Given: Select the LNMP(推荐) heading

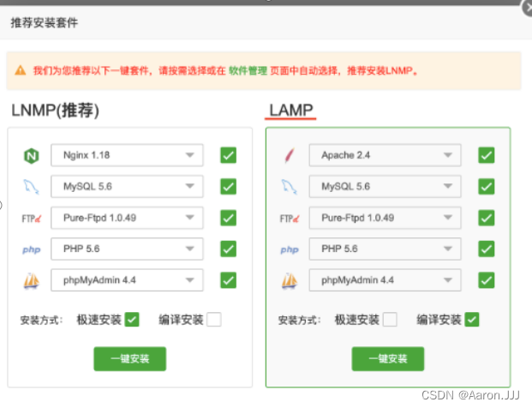Looking at the screenshot, I should [56, 110].
